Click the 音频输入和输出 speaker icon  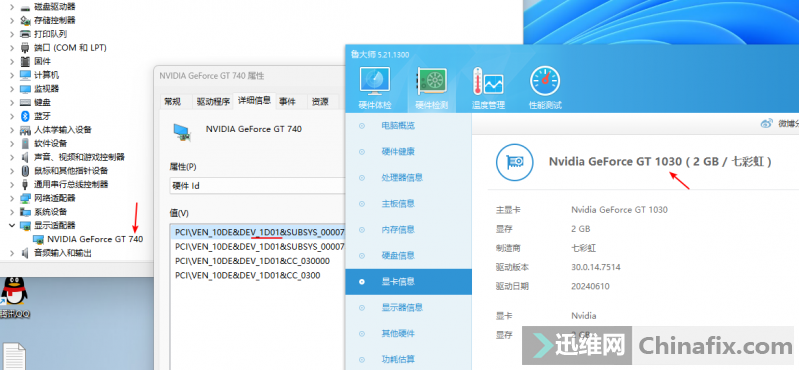coord(25,253)
